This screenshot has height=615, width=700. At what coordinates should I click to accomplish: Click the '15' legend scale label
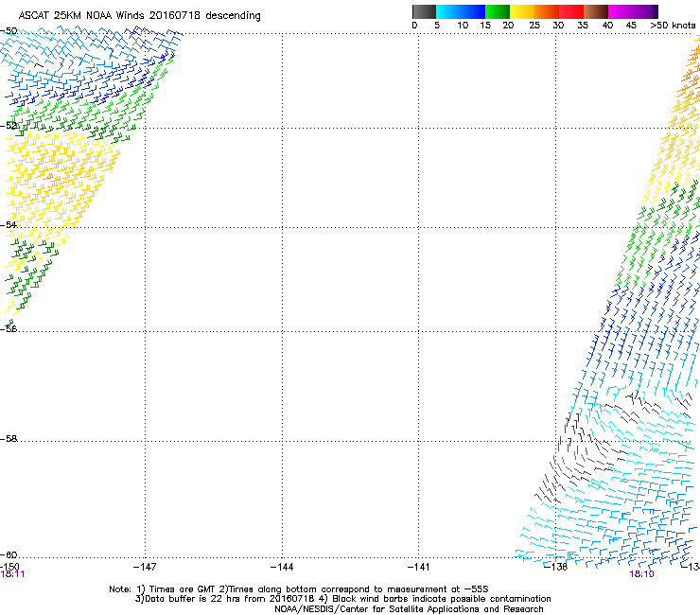tap(485, 25)
